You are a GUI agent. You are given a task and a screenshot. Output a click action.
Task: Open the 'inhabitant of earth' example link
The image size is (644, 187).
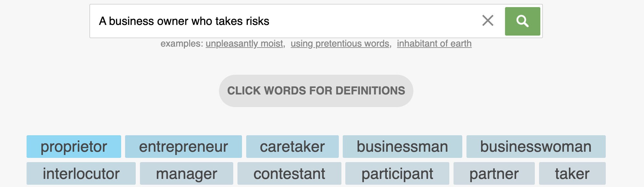pos(434,44)
